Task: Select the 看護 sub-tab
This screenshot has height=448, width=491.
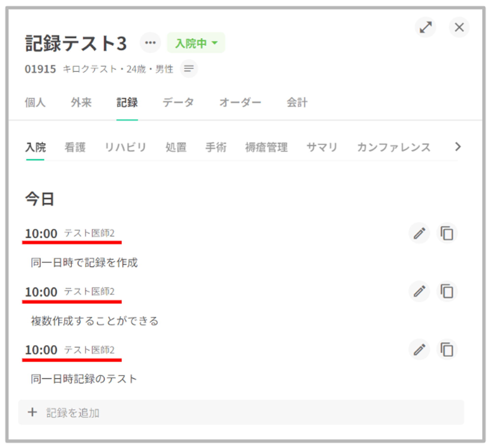Action: 75,147
